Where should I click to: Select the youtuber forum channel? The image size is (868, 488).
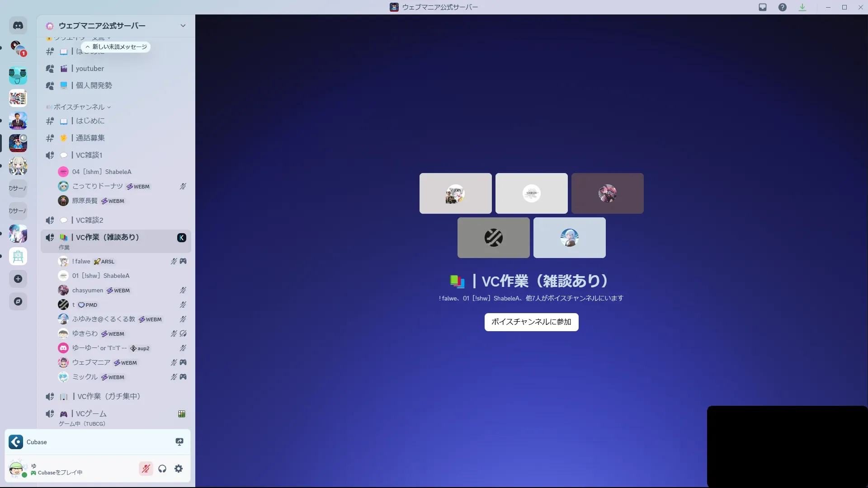click(x=90, y=69)
